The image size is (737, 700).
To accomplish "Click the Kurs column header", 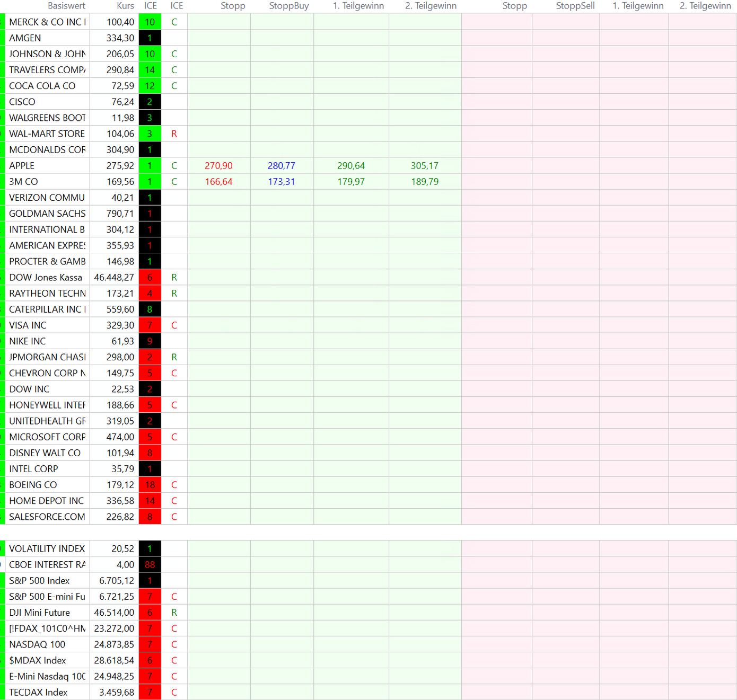I will click(125, 6).
